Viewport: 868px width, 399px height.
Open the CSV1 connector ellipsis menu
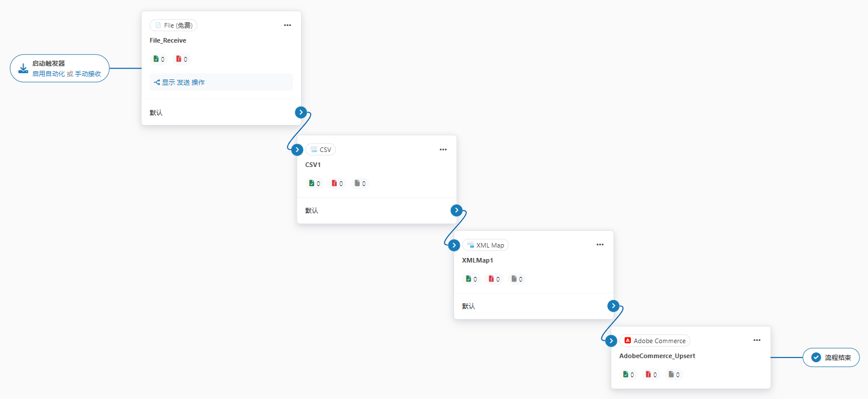[x=443, y=150]
